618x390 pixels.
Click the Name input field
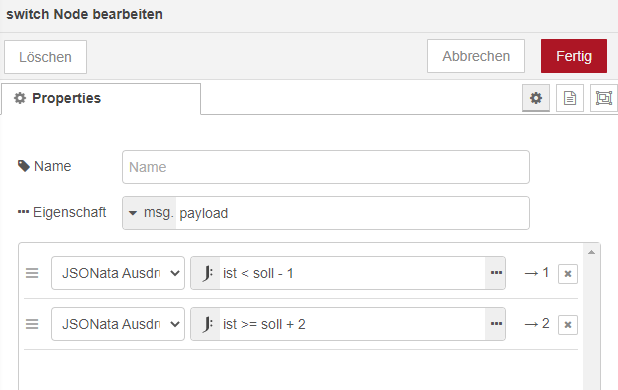326,167
